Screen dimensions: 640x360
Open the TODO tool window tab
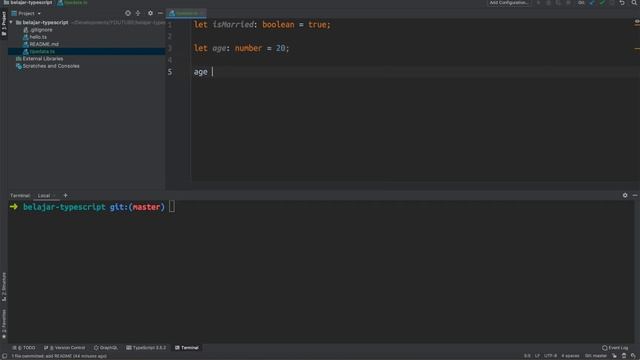[x=24, y=348]
